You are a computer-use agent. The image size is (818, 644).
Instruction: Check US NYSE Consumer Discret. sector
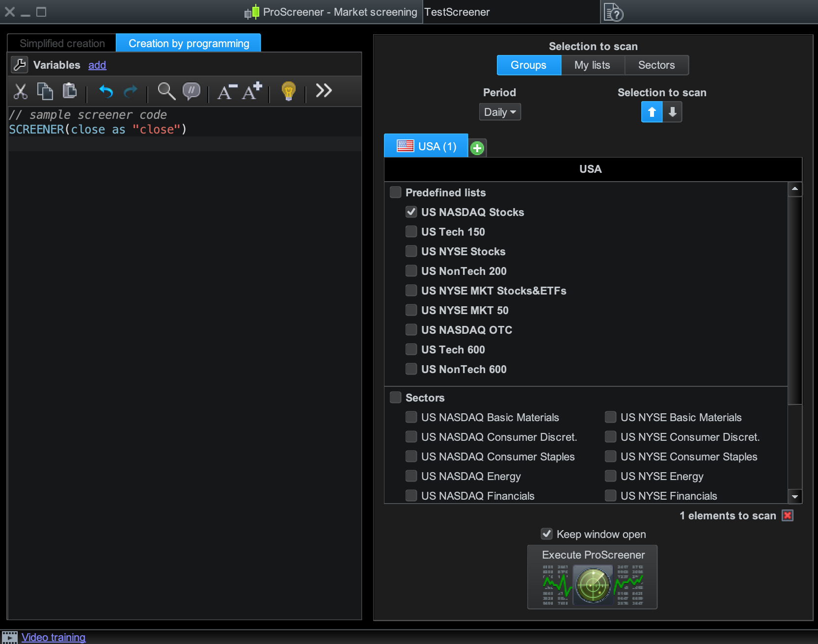(x=610, y=436)
